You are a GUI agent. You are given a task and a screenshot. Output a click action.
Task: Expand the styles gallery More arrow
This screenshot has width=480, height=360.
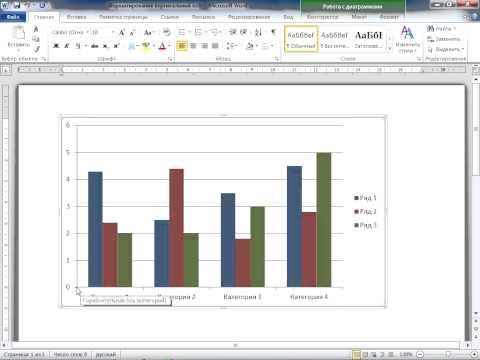click(x=390, y=49)
